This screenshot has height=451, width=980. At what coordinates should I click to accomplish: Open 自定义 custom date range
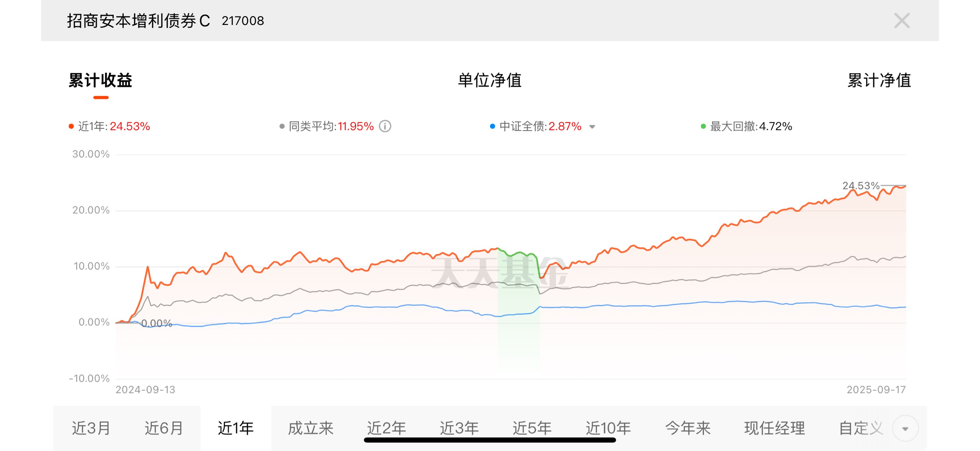[x=861, y=428]
